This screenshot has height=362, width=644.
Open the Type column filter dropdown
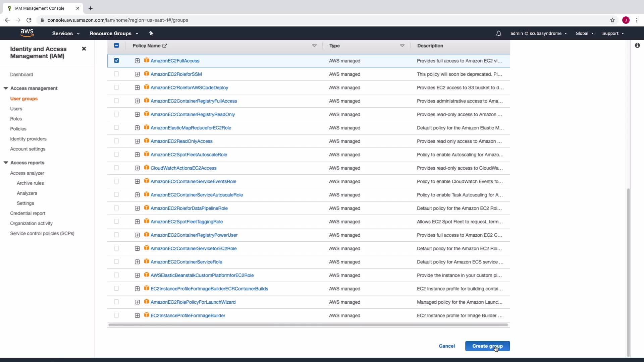click(x=402, y=46)
